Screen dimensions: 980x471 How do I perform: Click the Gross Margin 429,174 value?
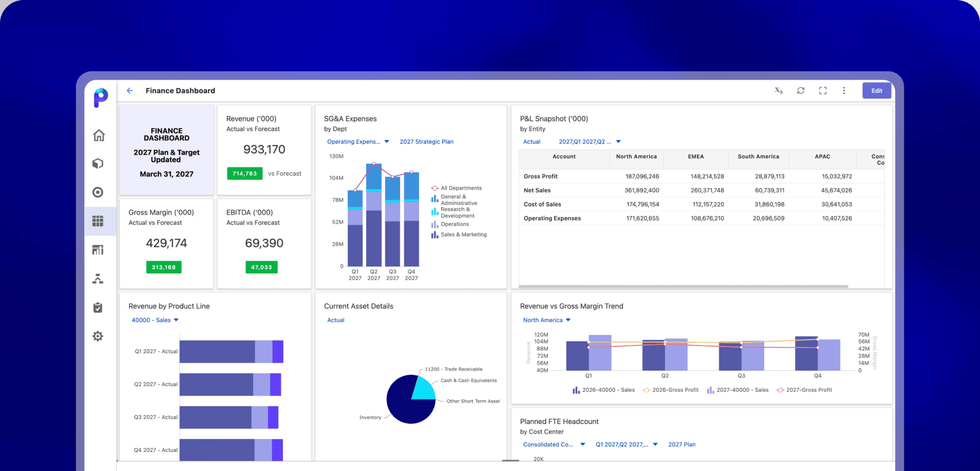166,243
